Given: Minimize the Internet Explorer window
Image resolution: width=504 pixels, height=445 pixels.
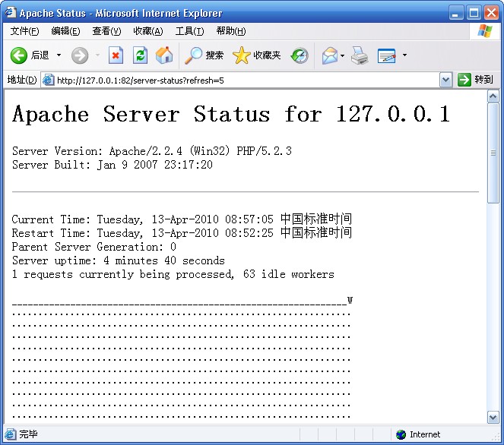Looking at the screenshot, I should tap(456, 13).
